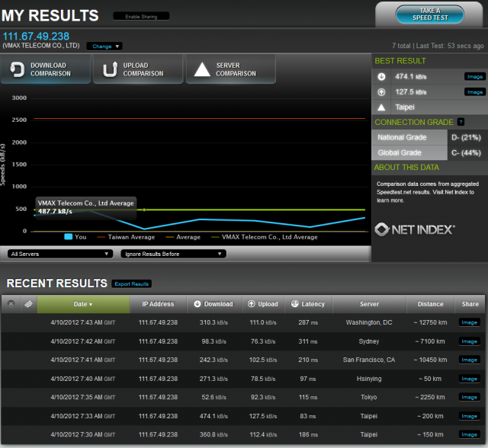Click the Upload column header arrow icon
The image size is (488, 448).
point(251,304)
